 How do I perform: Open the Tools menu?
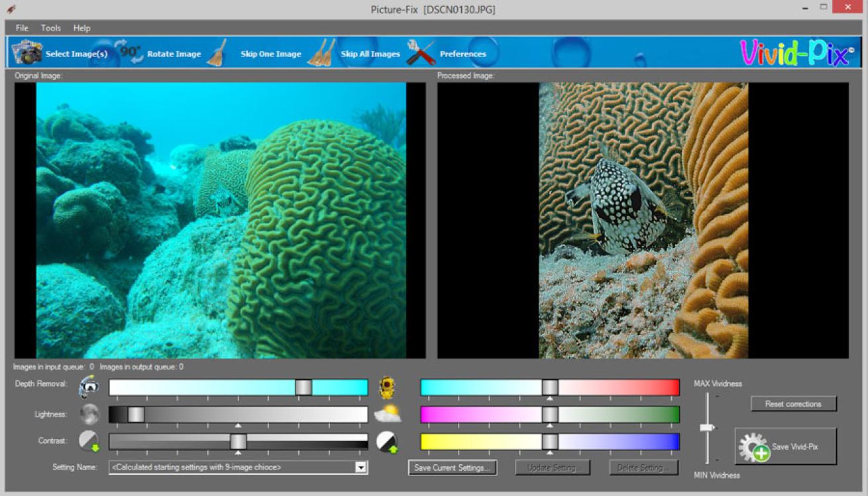(51, 28)
